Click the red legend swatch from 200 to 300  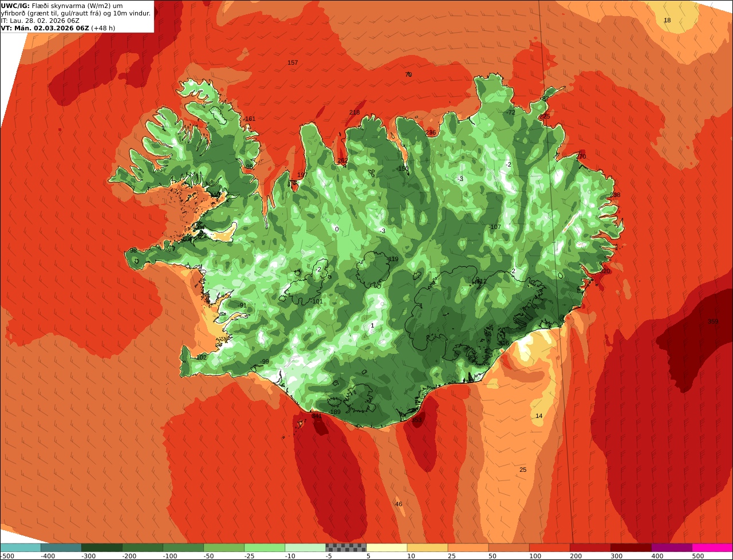[x=590, y=547]
